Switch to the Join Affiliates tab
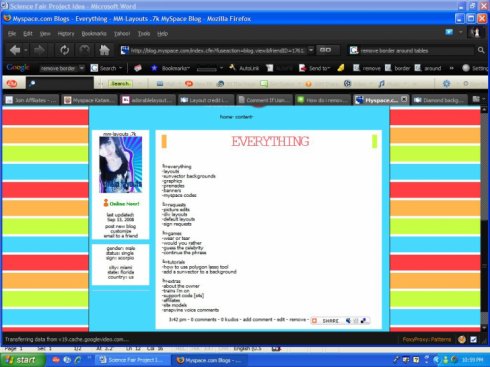Viewport: 490px width, 367px height. coord(31,100)
